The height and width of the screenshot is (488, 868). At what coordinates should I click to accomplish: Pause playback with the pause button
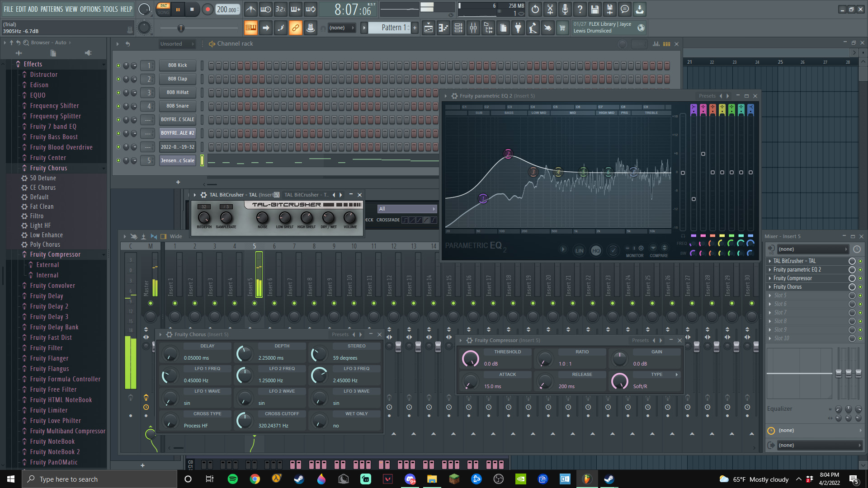click(x=178, y=9)
